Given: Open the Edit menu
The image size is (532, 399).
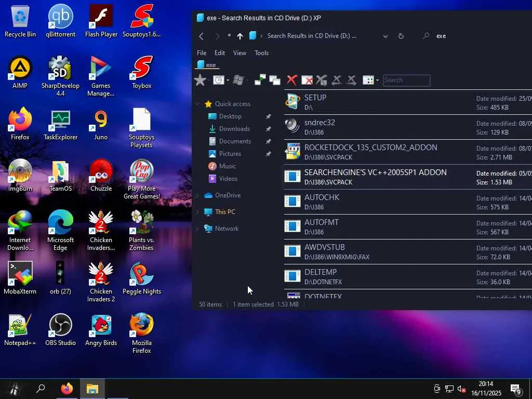Looking at the screenshot, I should tap(220, 53).
